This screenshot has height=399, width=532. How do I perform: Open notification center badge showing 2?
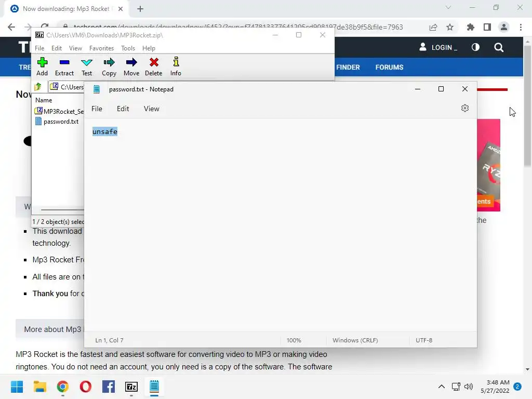(517, 387)
